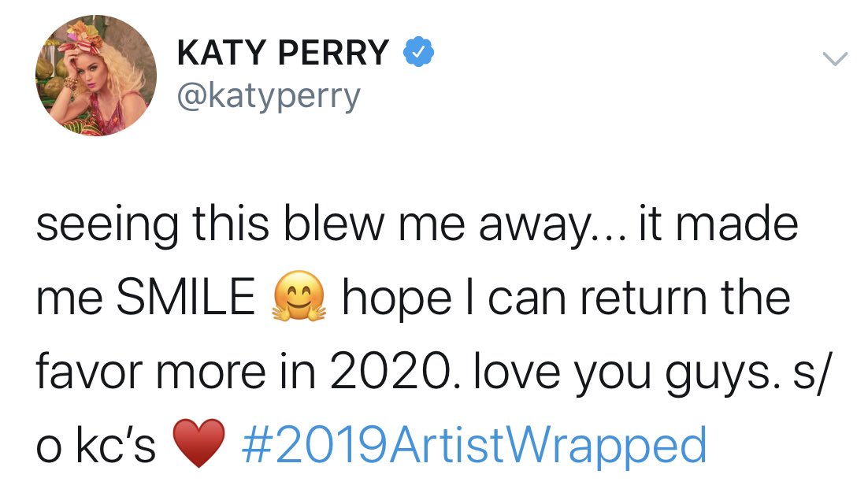The image size is (868, 504).
Task: Click the word "PERRY" in the header
Action: point(333,53)
